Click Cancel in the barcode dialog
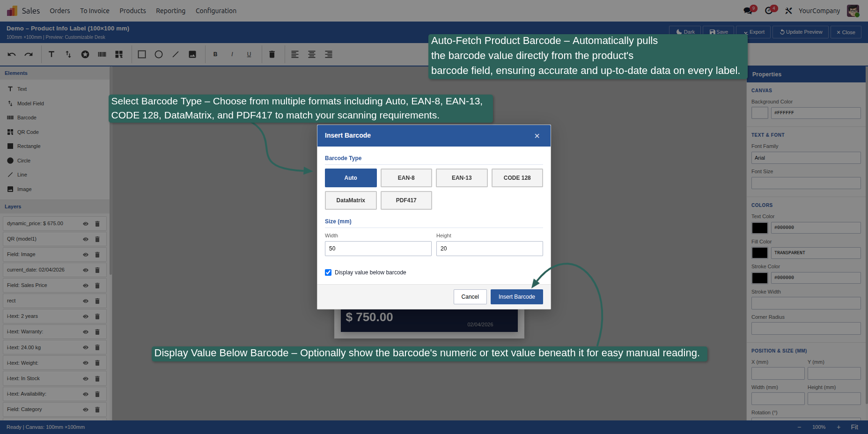 [x=470, y=297]
